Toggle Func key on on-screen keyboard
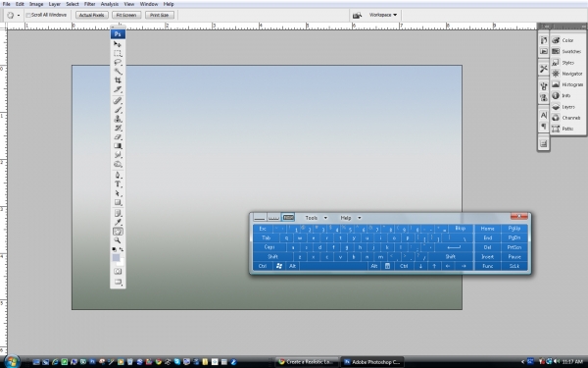 [487, 266]
